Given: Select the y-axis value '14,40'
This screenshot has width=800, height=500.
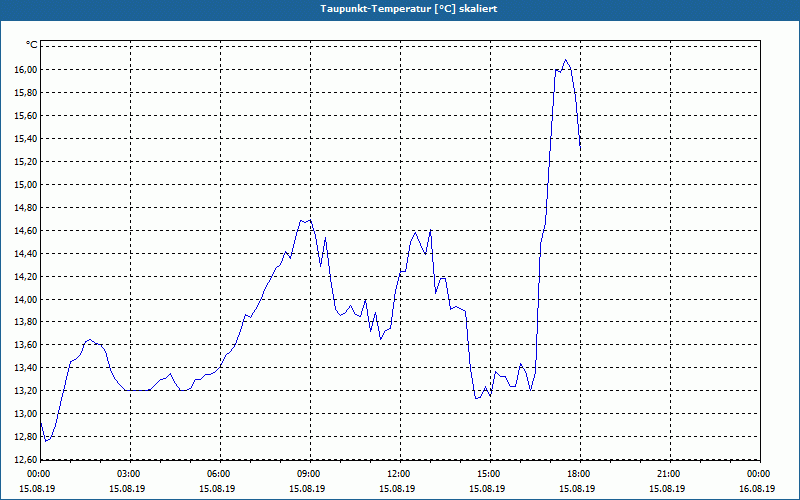Looking at the screenshot, I should [27, 254].
